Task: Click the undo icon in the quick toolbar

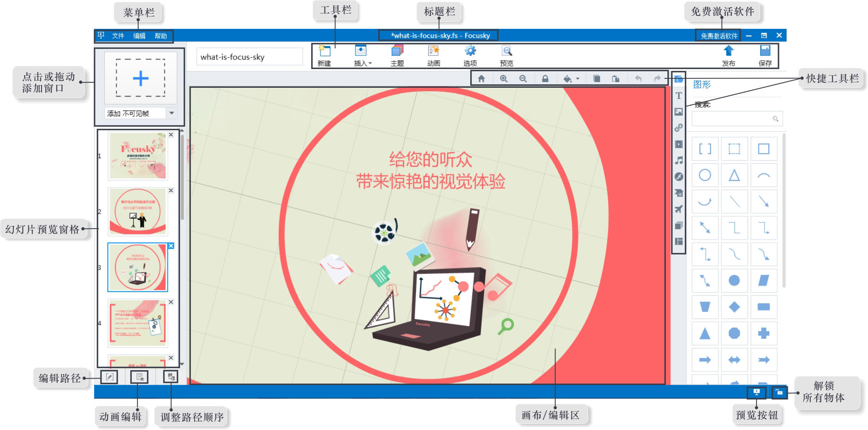Action: (x=638, y=78)
